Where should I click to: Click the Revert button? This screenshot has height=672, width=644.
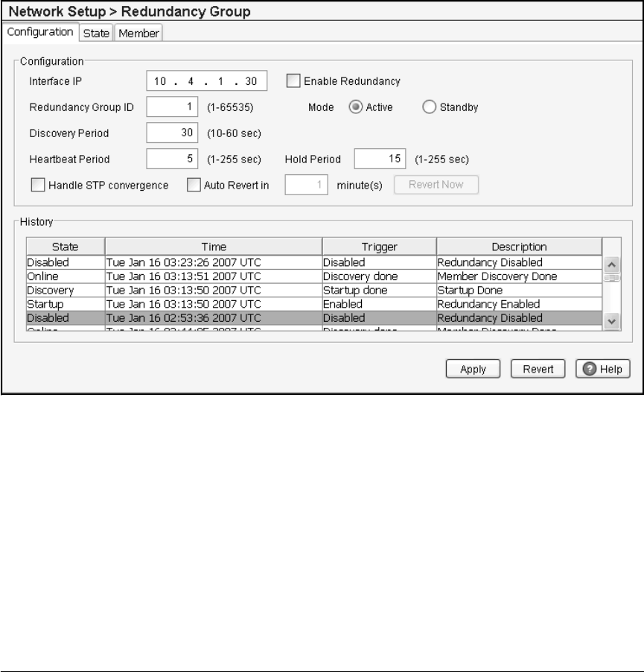click(538, 369)
